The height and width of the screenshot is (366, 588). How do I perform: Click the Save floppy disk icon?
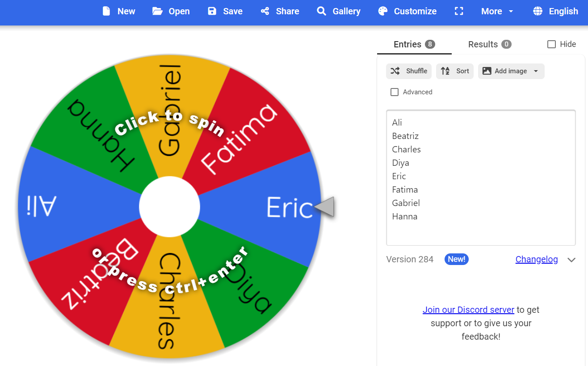coord(212,11)
